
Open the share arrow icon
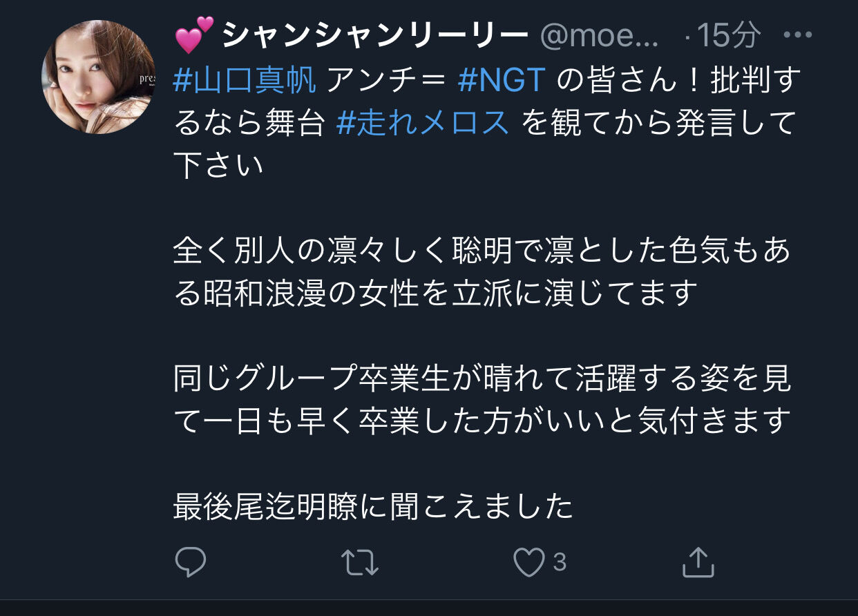coord(698,562)
